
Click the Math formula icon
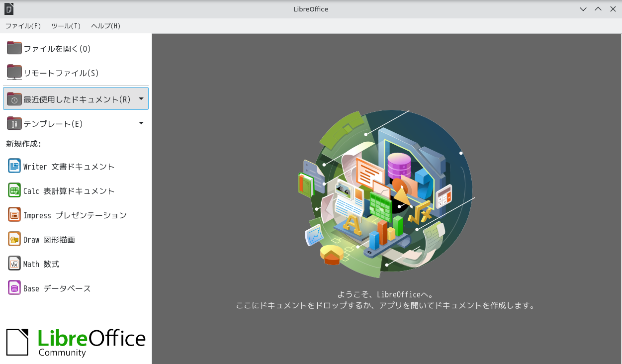(x=14, y=264)
